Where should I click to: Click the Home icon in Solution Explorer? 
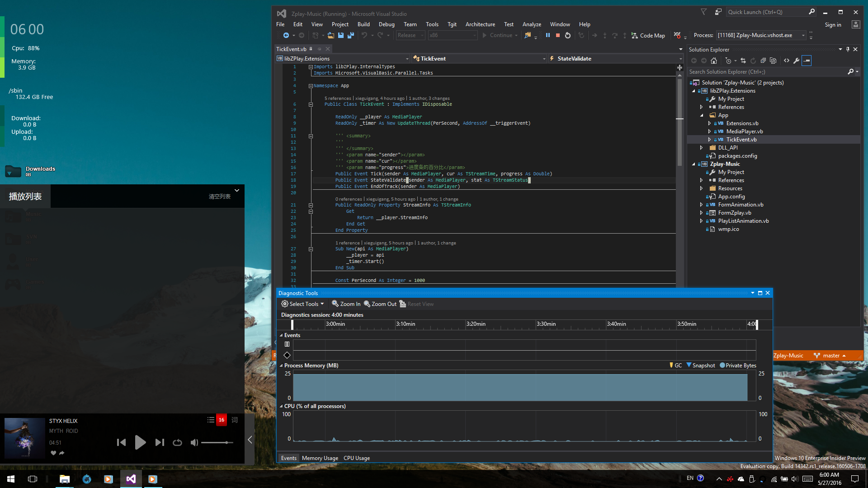pos(714,61)
